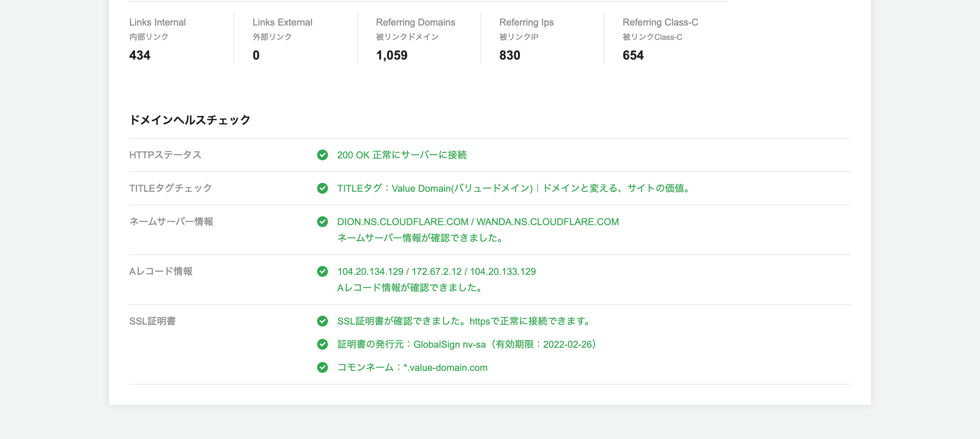Click the nameserver green check icon

[x=322, y=222]
